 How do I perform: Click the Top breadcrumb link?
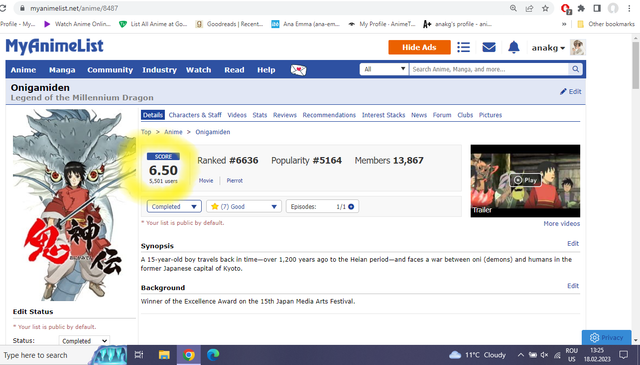coord(146,132)
